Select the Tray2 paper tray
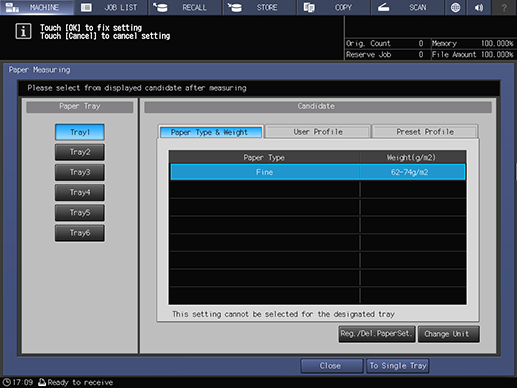517x388 pixels. tap(80, 152)
